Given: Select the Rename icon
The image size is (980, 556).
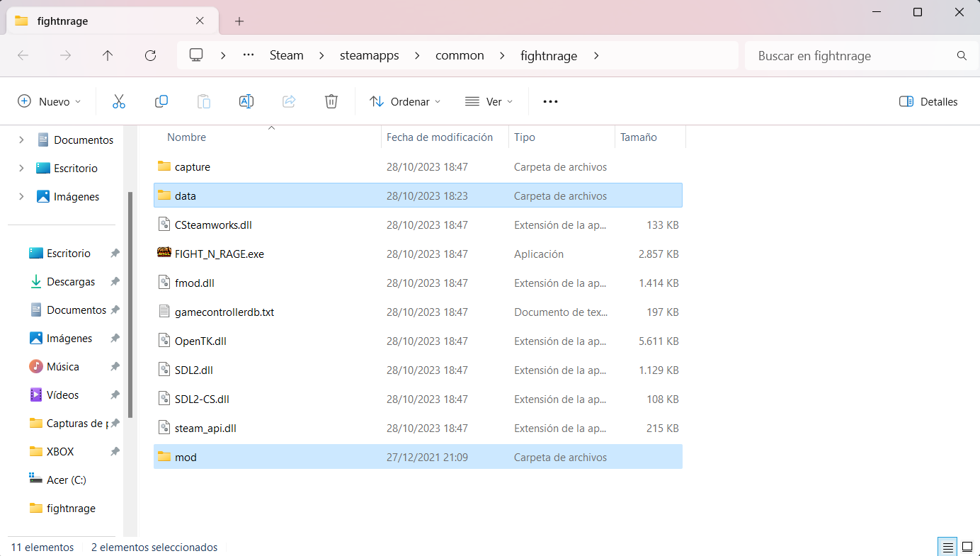Looking at the screenshot, I should pos(246,101).
